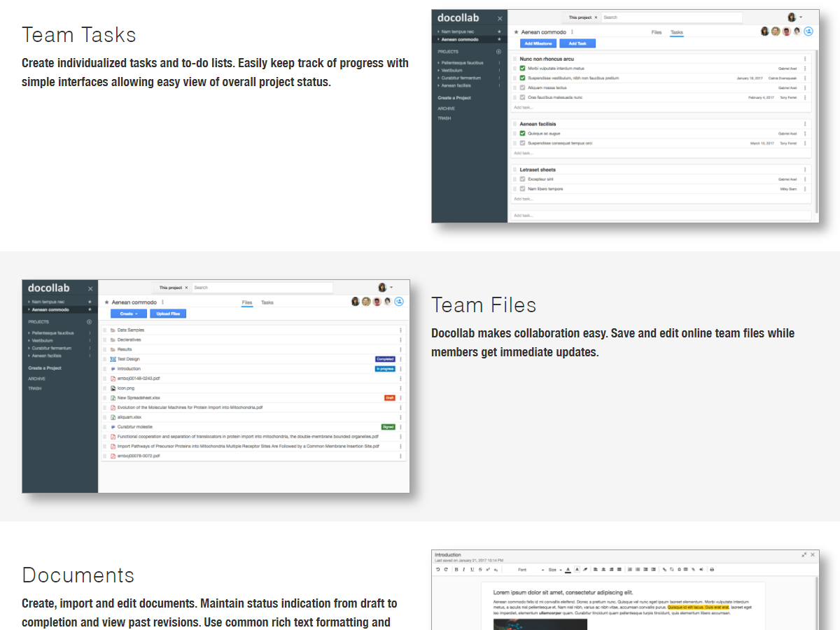Uncheck the Morbi vulputate interdum metus task

(522, 69)
